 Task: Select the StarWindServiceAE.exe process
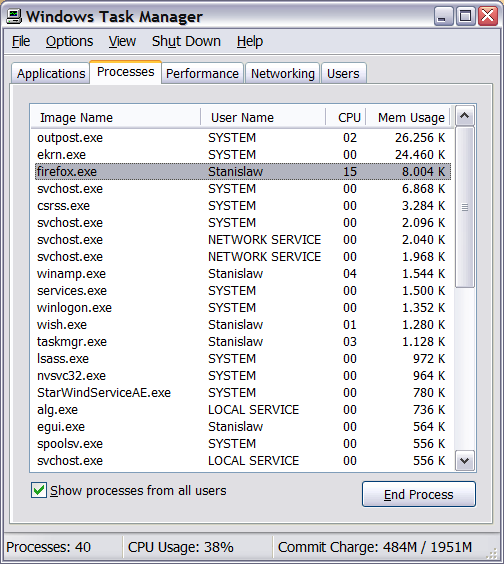click(243, 393)
